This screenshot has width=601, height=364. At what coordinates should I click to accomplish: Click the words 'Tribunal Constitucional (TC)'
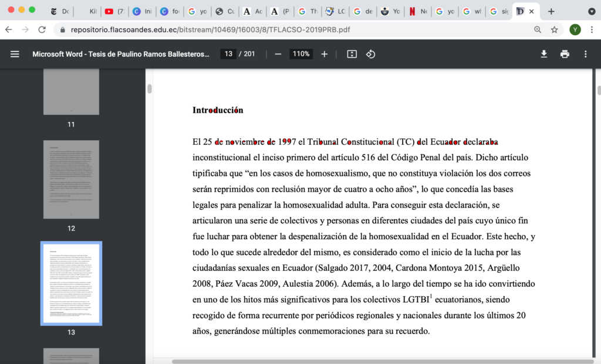pos(361,142)
